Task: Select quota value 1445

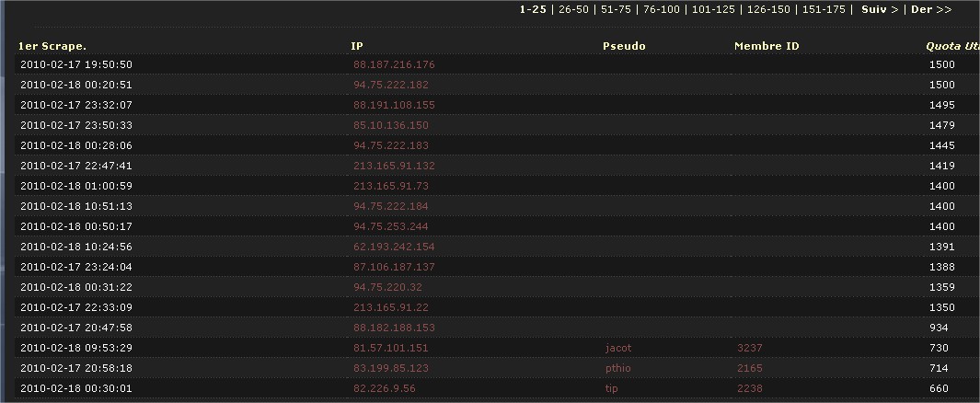Action: 942,145
